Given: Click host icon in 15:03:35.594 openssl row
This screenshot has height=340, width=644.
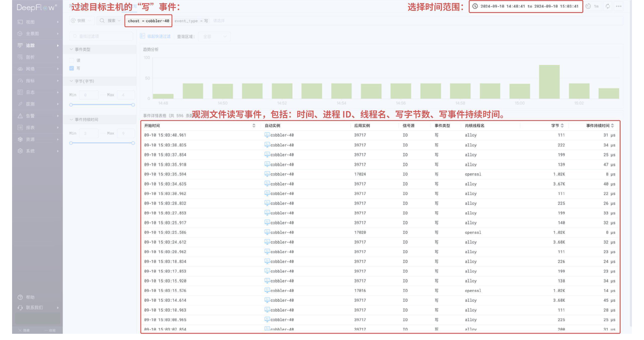Looking at the screenshot, I should pos(267,174).
